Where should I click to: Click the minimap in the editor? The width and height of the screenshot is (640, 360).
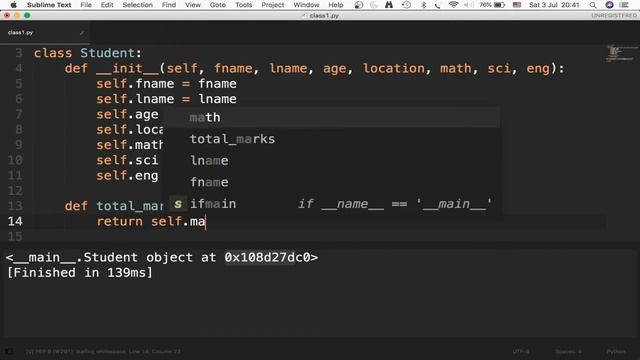tap(621, 53)
